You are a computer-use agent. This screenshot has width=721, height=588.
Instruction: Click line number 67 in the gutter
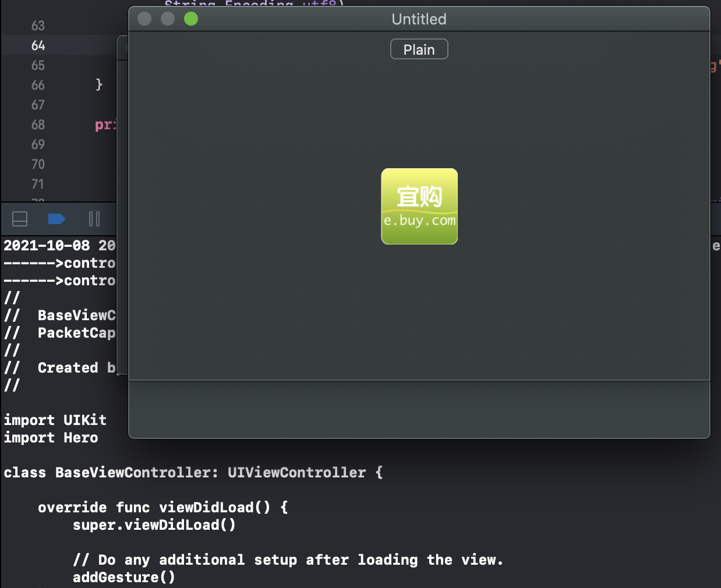tap(38, 105)
